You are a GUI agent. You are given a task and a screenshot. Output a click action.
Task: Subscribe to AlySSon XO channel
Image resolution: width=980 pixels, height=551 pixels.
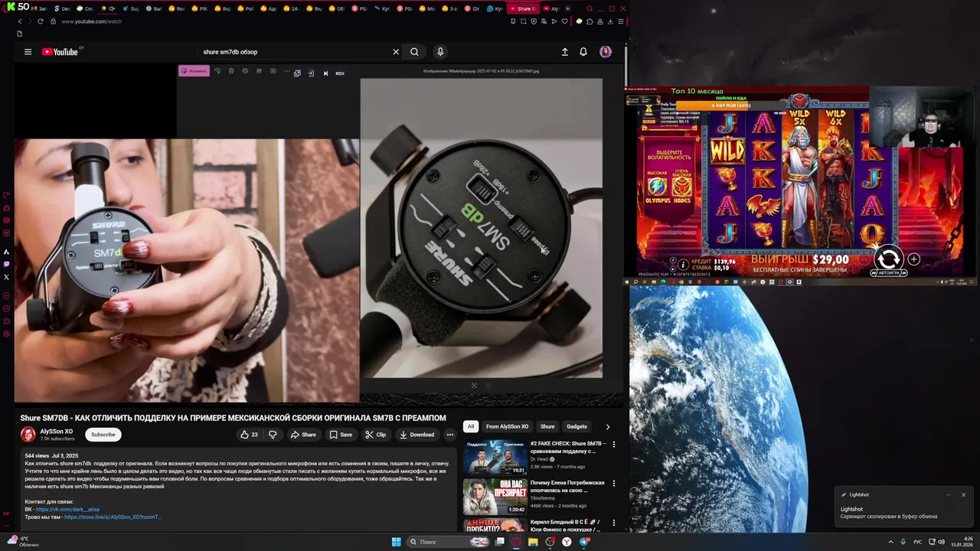(x=103, y=435)
